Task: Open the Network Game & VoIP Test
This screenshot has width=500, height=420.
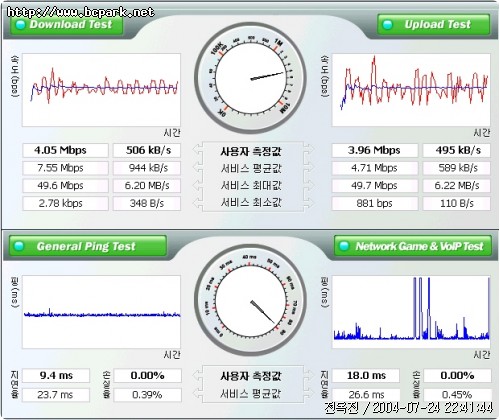Action: click(x=413, y=246)
